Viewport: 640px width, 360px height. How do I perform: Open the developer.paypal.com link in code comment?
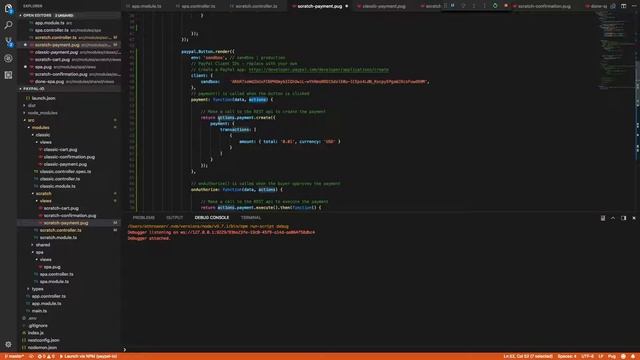click(x=318, y=70)
